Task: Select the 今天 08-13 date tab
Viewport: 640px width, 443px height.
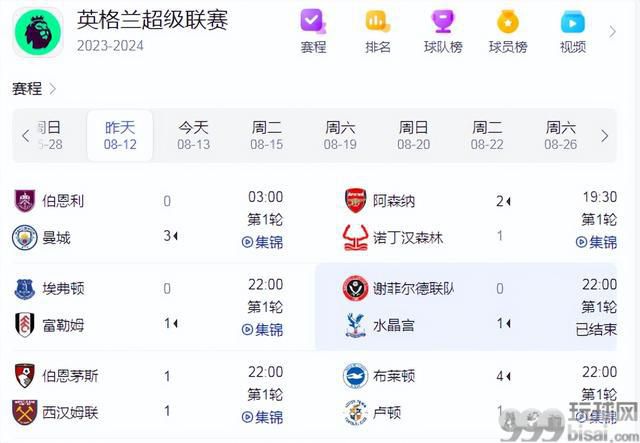Action: click(x=193, y=136)
